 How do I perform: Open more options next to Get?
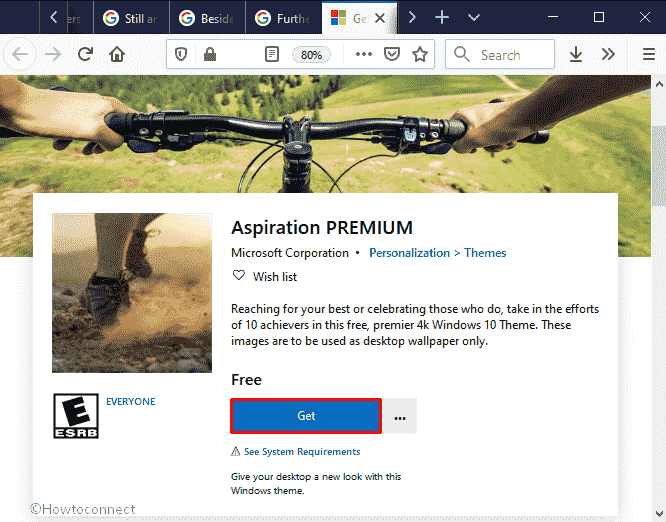(x=400, y=416)
